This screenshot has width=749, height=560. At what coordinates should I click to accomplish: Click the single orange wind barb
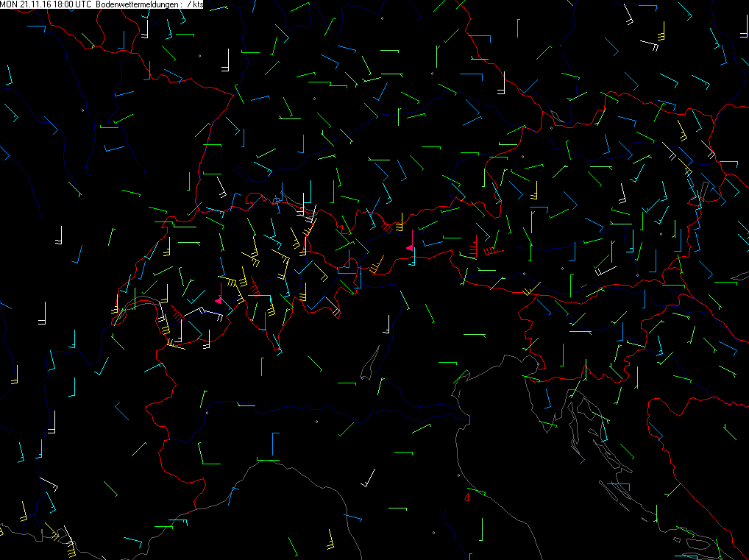coord(377,264)
